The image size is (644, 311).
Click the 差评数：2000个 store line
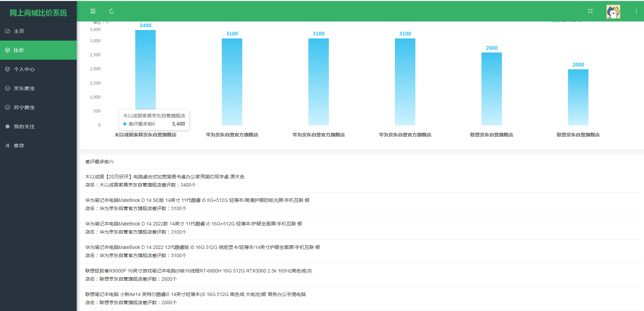(x=131, y=302)
